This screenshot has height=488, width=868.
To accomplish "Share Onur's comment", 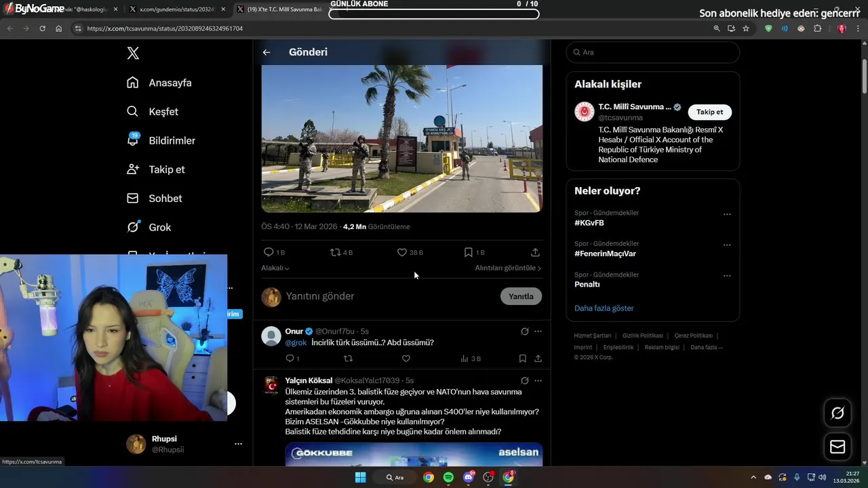I will tap(538, 359).
